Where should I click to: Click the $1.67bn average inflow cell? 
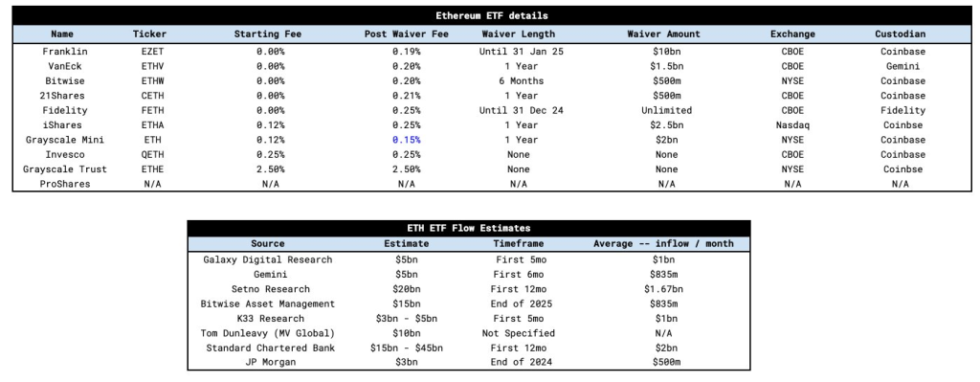[664, 289]
